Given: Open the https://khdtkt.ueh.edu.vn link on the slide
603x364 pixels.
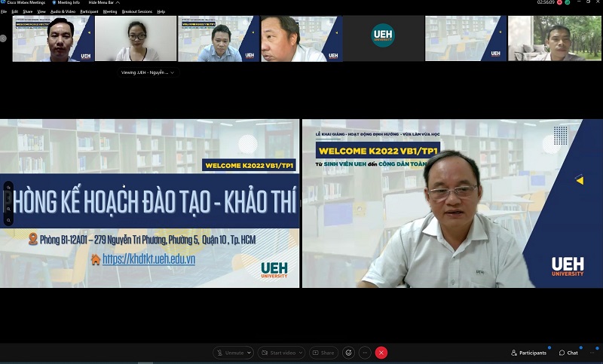Looking at the screenshot, I should click(148, 259).
